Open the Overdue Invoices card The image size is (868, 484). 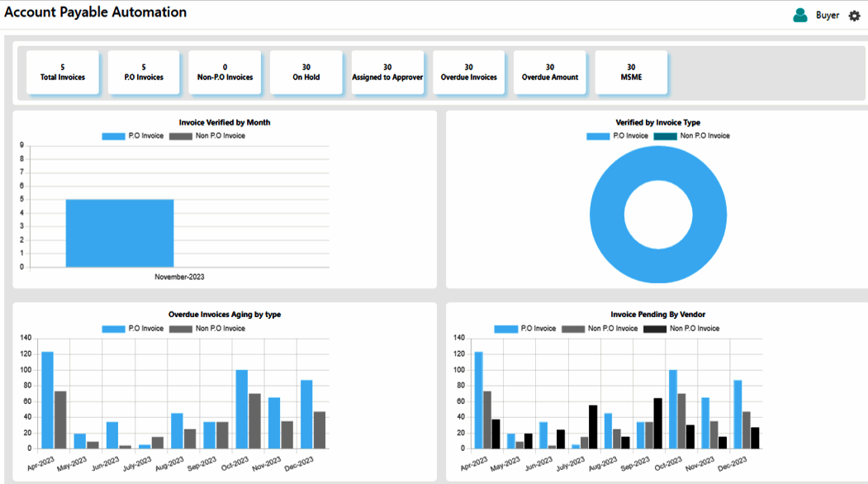coord(469,73)
